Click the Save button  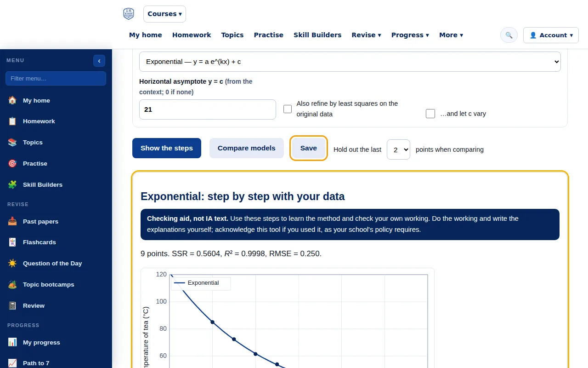coord(309,148)
